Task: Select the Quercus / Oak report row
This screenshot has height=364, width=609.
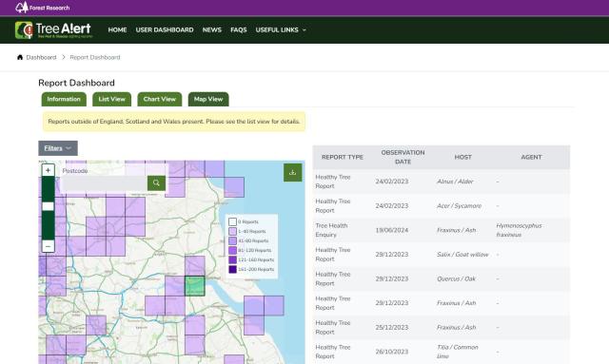Action: click(x=442, y=278)
